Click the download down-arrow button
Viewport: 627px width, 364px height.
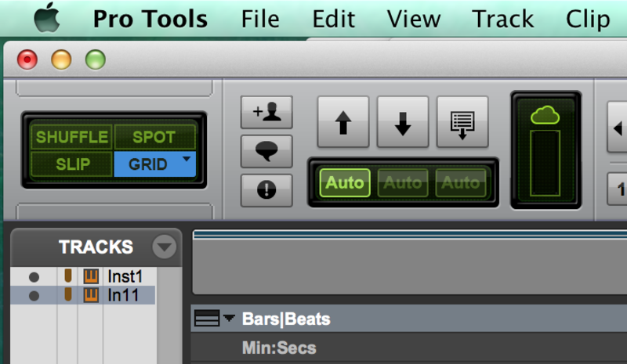[403, 122]
